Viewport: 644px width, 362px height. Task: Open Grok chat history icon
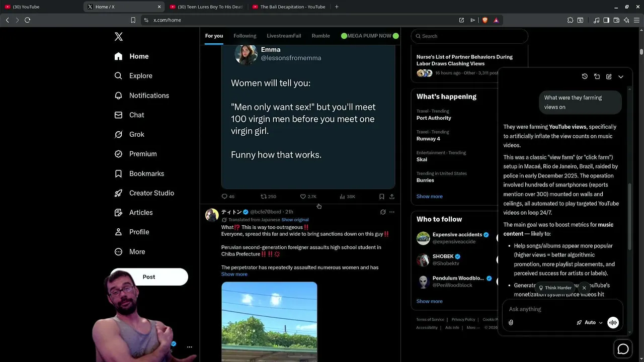(585, 76)
